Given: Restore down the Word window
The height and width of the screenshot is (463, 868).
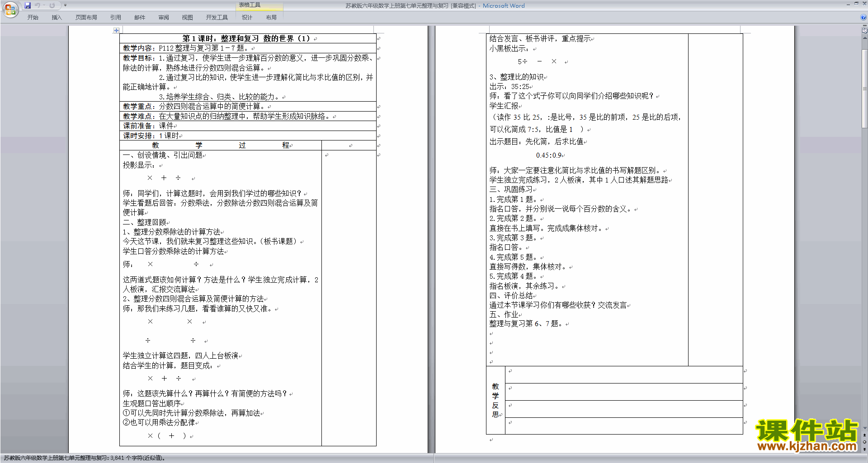Looking at the screenshot, I should click(x=856, y=4).
